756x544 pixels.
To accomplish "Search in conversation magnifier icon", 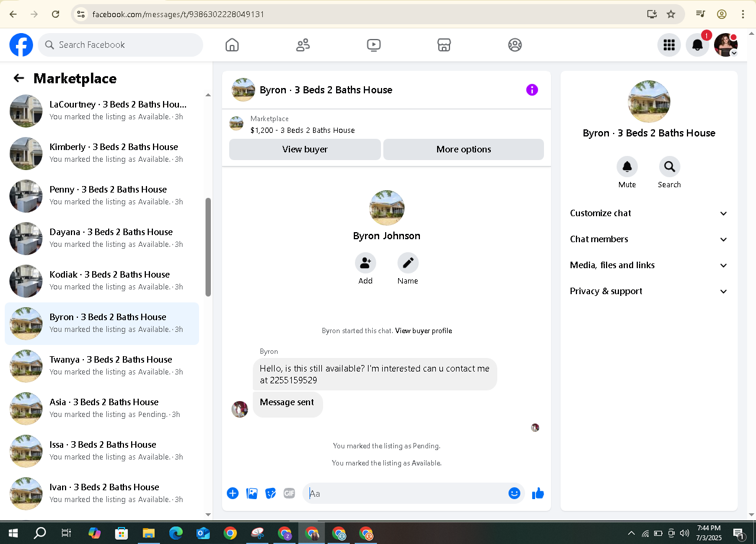I will [x=670, y=167].
